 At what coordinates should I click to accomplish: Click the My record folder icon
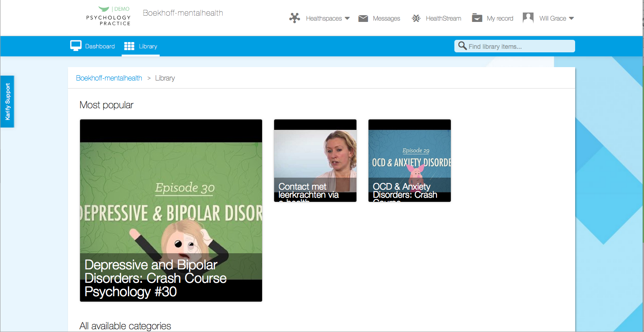[477, 18]
